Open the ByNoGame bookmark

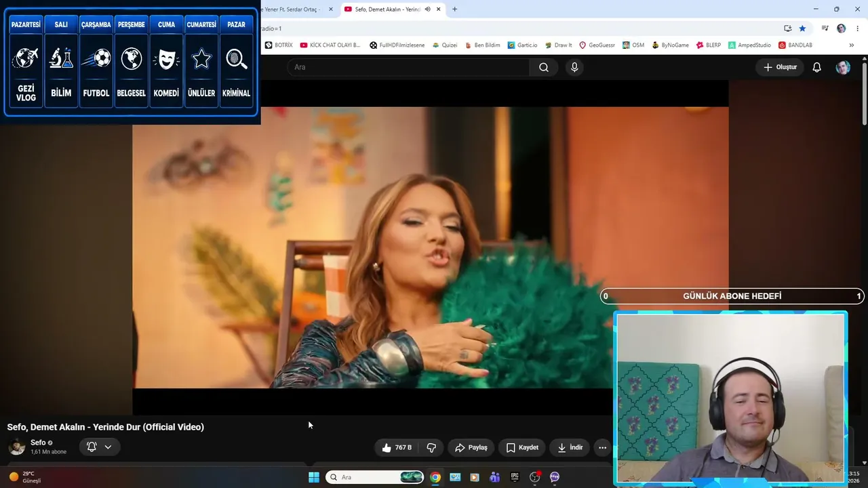[x=670, y=45]
